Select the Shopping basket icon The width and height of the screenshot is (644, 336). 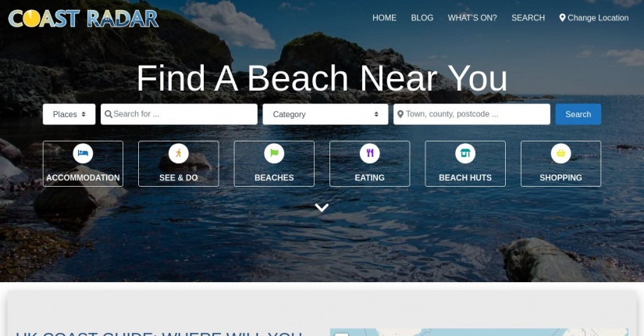[x=561, y=153]
